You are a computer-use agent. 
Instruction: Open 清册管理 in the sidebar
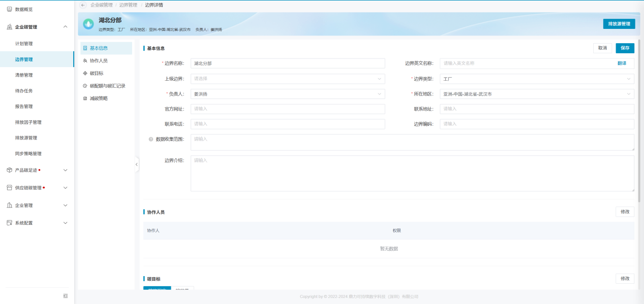[x=24, y=75]
